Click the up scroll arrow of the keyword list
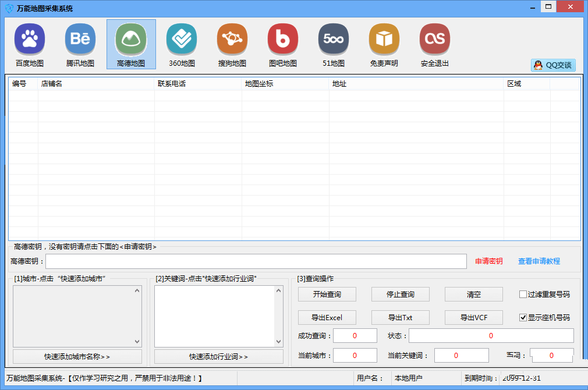This screenshot has width=588, height=390. coord(279,290)
